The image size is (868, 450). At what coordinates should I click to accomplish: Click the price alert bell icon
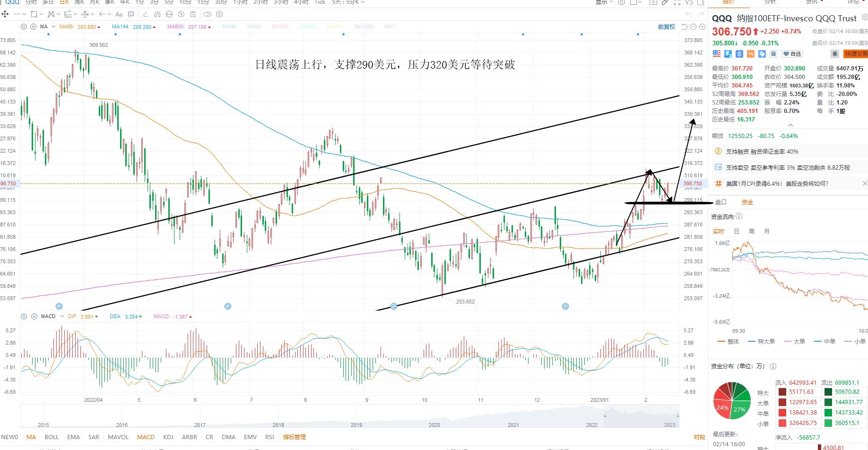click(x=835, y=54)
